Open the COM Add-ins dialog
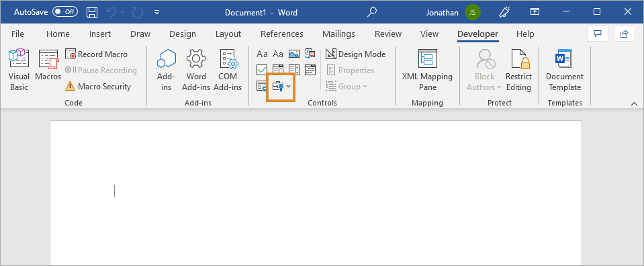 point(228,69)
